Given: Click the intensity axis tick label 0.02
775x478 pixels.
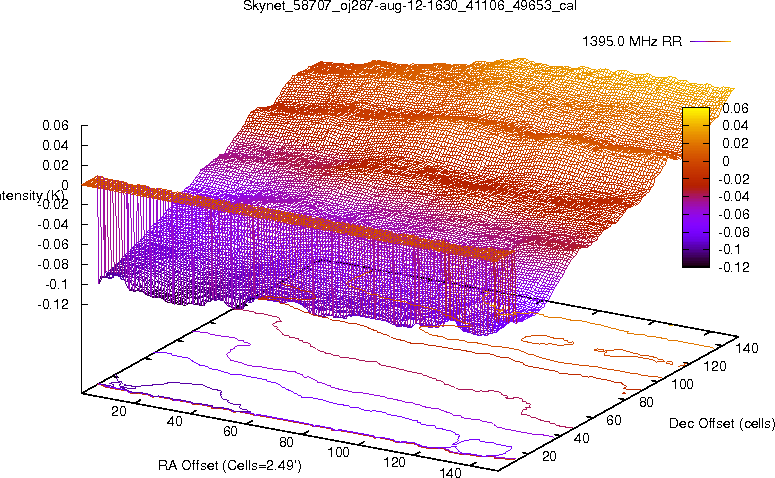Looking at the screenshot, I should pyautogui.click(x=55, y=165).
